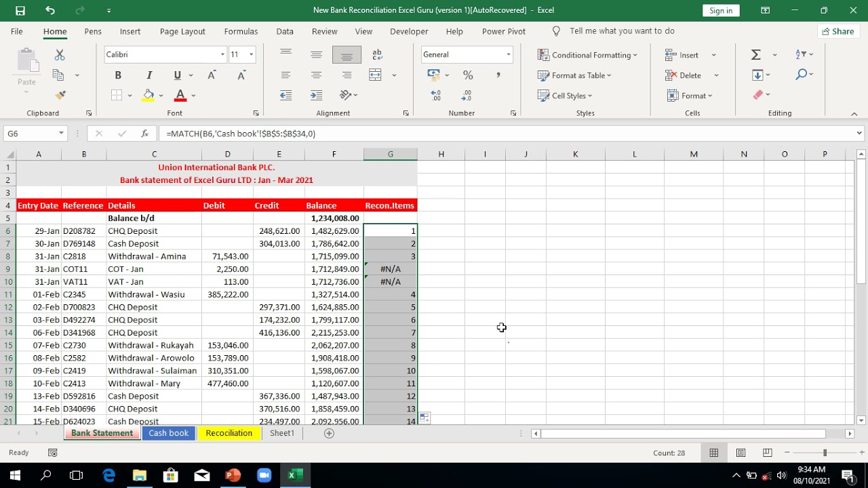Increase the cell indent
The width and height of the screenshot is (868, 488).
(x=316, y=95)
